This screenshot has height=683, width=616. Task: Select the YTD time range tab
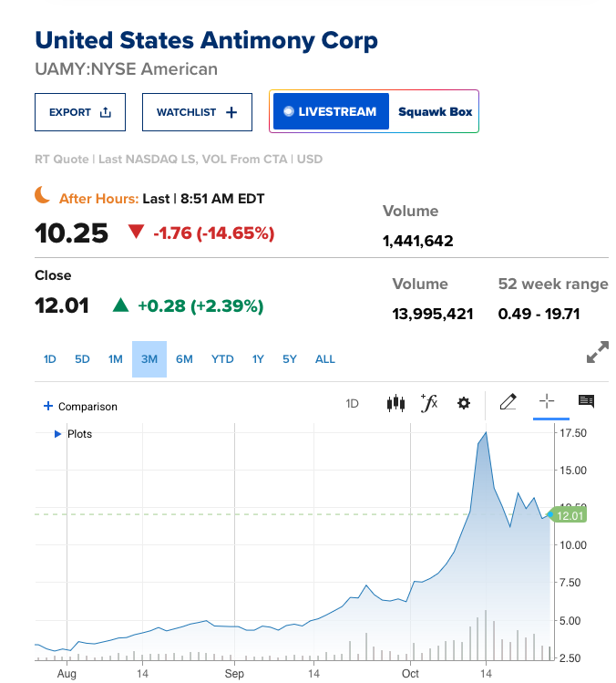pos(222,359)
